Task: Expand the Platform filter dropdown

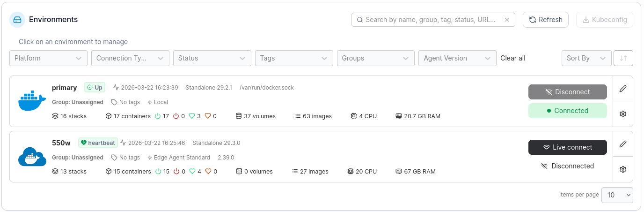Action: [48, 58]
